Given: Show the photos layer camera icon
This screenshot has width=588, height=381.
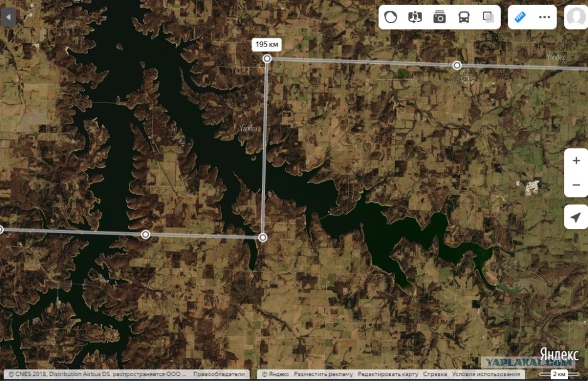Looking at the screenshot, I should point(440,17).
